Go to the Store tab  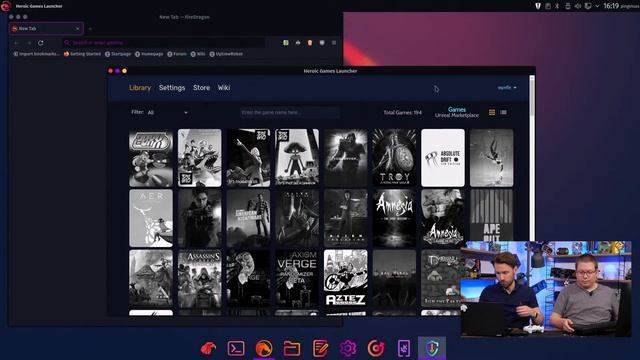pos(201,88)
